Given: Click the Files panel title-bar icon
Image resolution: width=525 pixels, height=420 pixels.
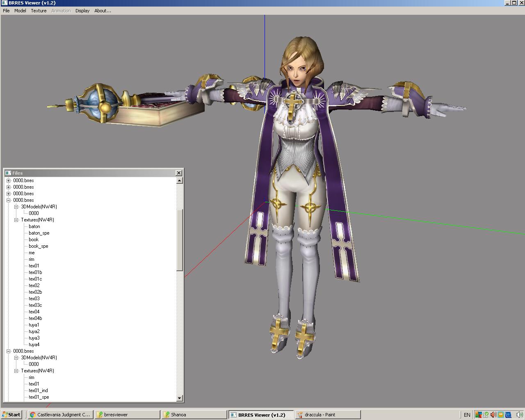Looking at the screenshot, I should point(8,173).
